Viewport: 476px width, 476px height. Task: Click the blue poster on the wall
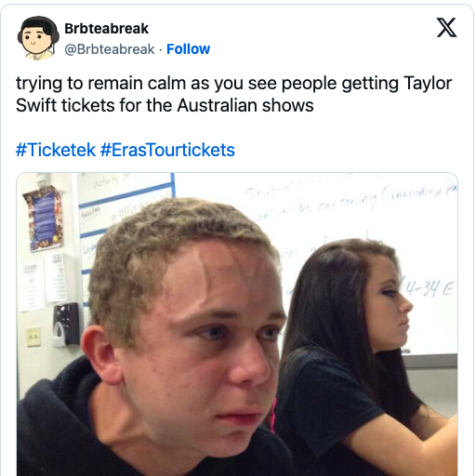click(x=43, y=218)
